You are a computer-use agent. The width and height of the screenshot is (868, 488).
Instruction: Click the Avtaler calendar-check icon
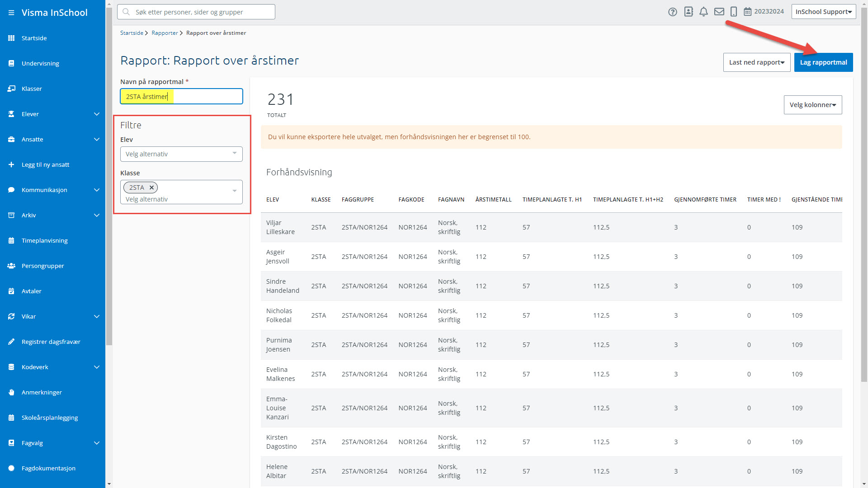(x=11, y=291)
